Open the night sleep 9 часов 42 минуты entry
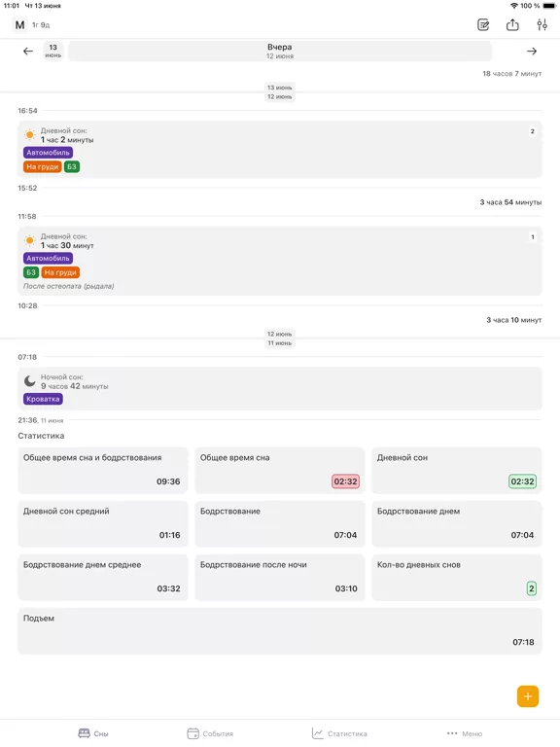This screenshot has width=560, height=747. pos(280,388)
